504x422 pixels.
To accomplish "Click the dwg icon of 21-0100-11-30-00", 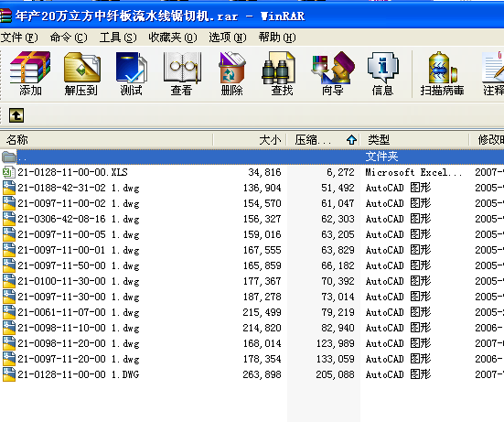I will 8,281.
